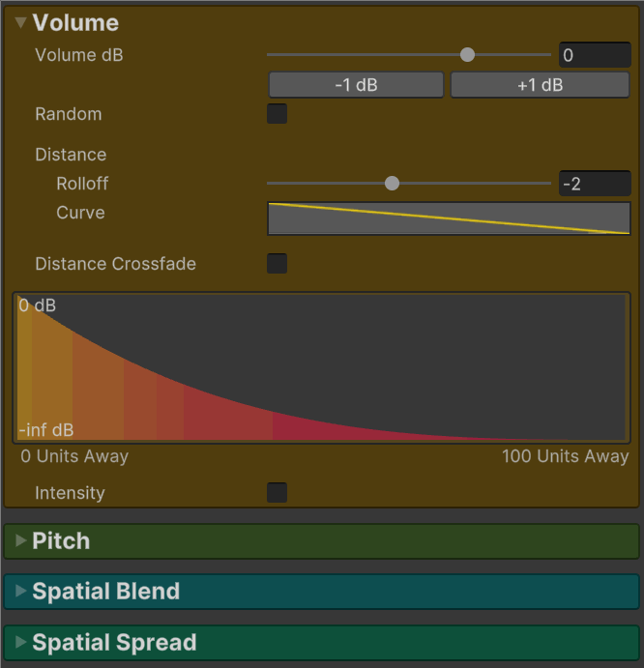
Task: Click the Volume dB value field
Action: tap(594, 55)
